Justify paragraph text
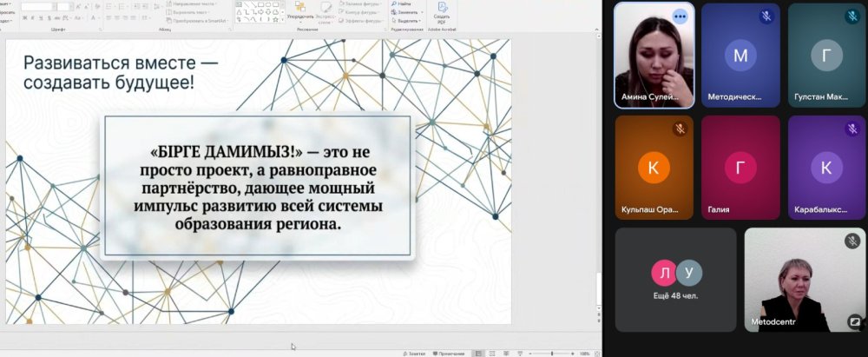 point(134,17)
